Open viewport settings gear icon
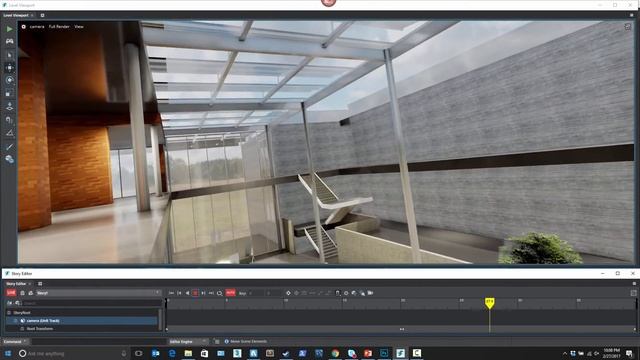The image size is (640, 360). point(24,27)
